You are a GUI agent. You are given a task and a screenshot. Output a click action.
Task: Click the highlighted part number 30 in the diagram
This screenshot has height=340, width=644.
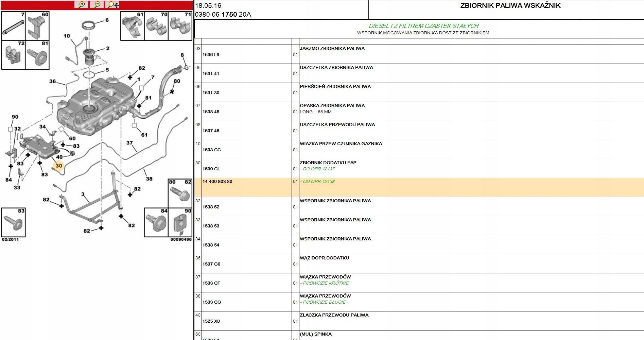coord(59,166)
